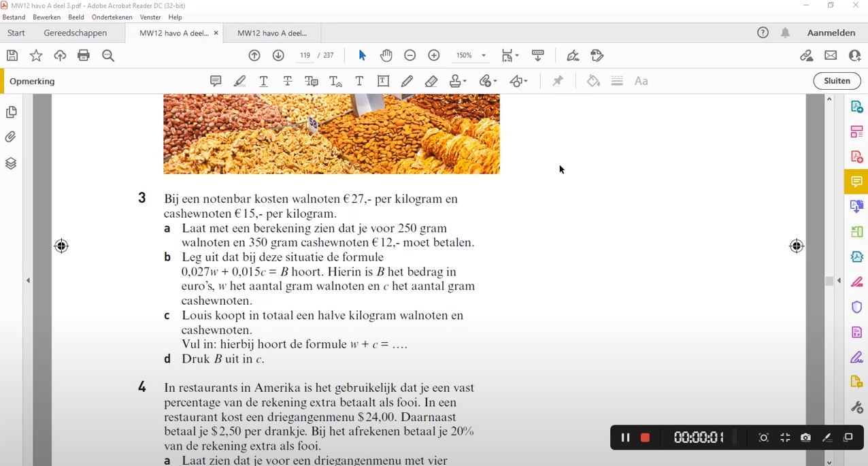Select the eraser tool
The image size is (868, 466).
431,82
